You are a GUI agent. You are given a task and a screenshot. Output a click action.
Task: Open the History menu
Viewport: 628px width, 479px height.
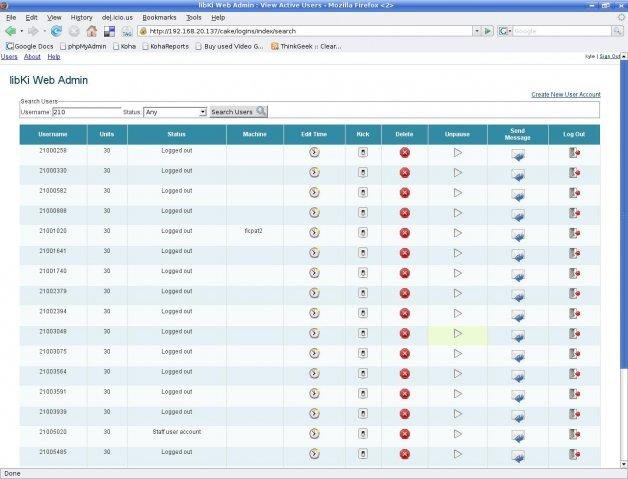coord(82,17)
